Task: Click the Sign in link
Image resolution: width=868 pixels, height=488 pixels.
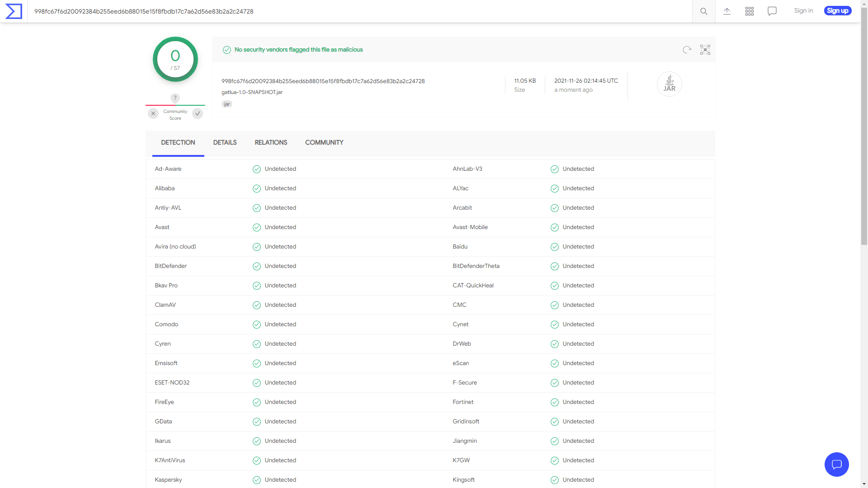Action: click(803, 11)
